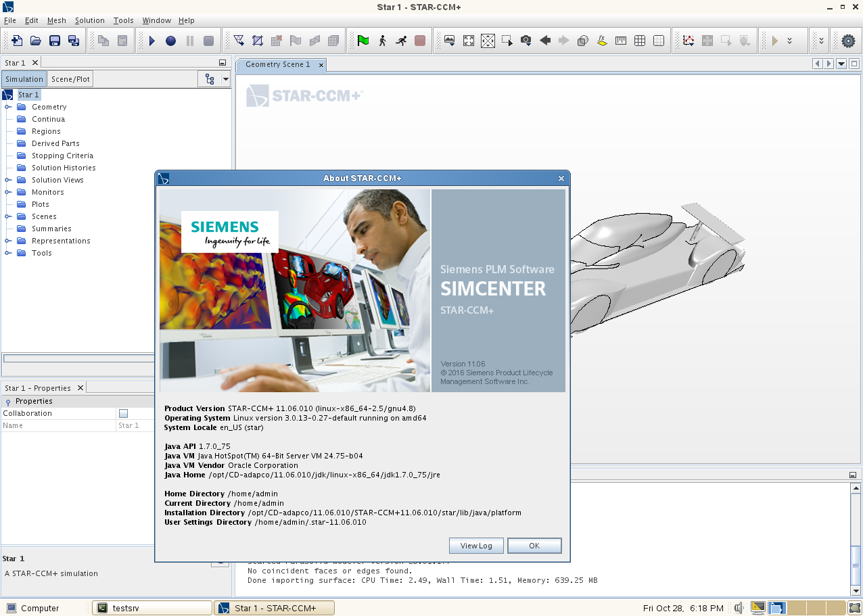Close the About STAR-CCM+ dialog
Image resolution: width=863 pixels, height=616 pixels.
click(x=561, y=179)
